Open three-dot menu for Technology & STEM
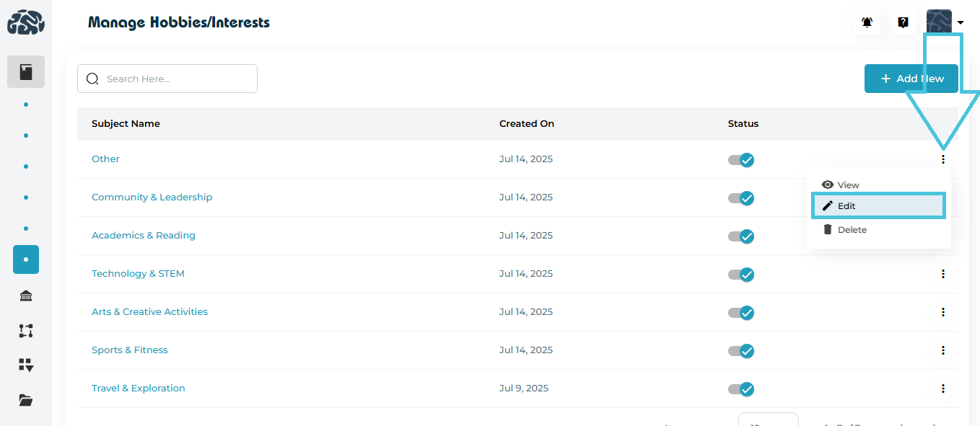The height and width of the screenshot is (426, 980). (942, 274)
